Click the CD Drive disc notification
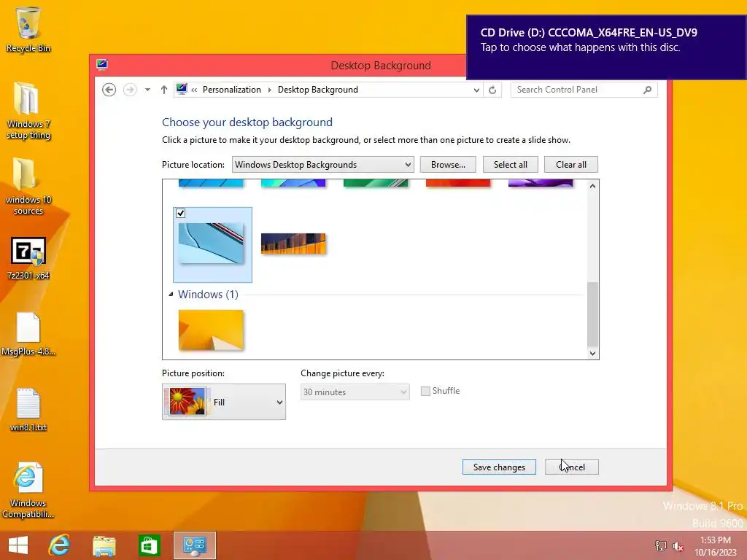This screenshot has width=747, height=560. (x=606, y=47)
